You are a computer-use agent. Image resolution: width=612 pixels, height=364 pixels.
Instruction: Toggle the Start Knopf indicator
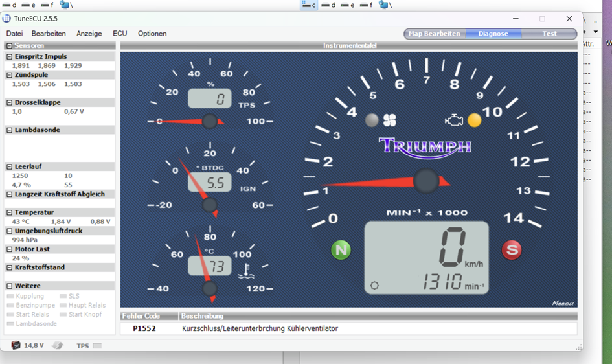[63, 315]
